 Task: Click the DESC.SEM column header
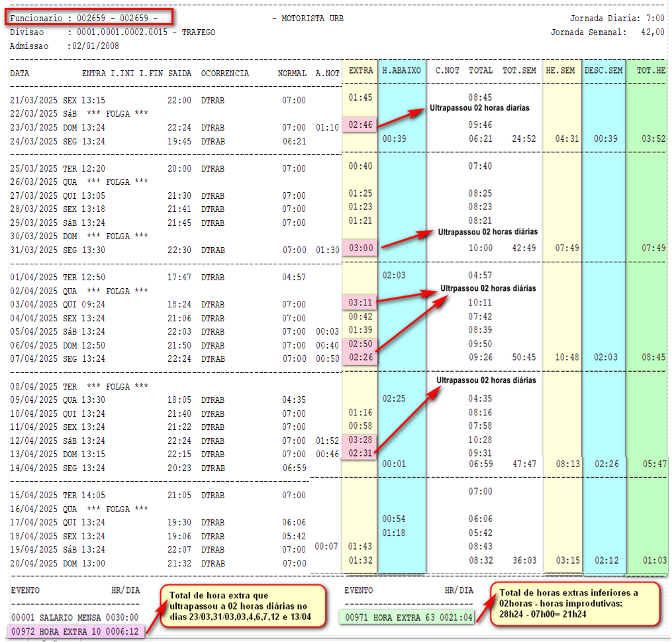603,70
